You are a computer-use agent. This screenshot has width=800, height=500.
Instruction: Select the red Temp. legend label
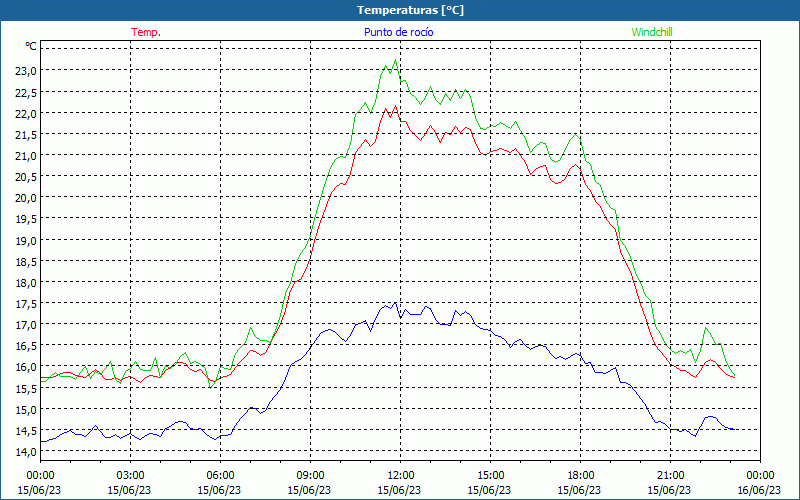[146, 32]
